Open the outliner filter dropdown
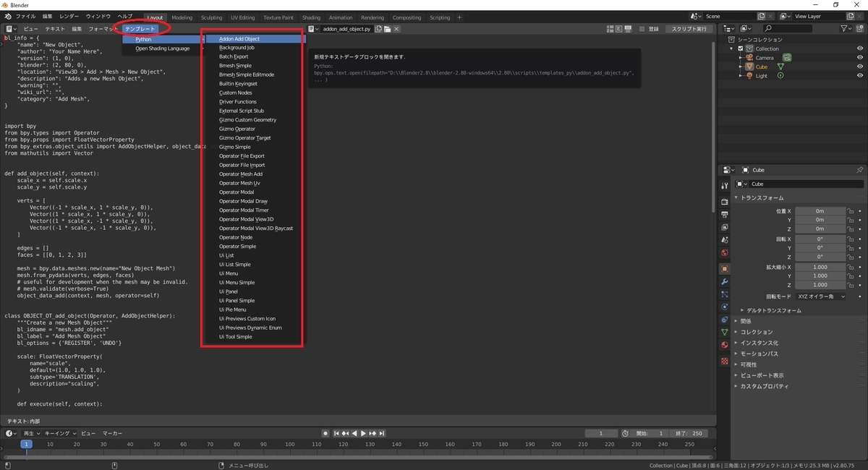Image resolution: width=868 pixels, height=470 pixels. pyautogui.click(x=847, y=29)
